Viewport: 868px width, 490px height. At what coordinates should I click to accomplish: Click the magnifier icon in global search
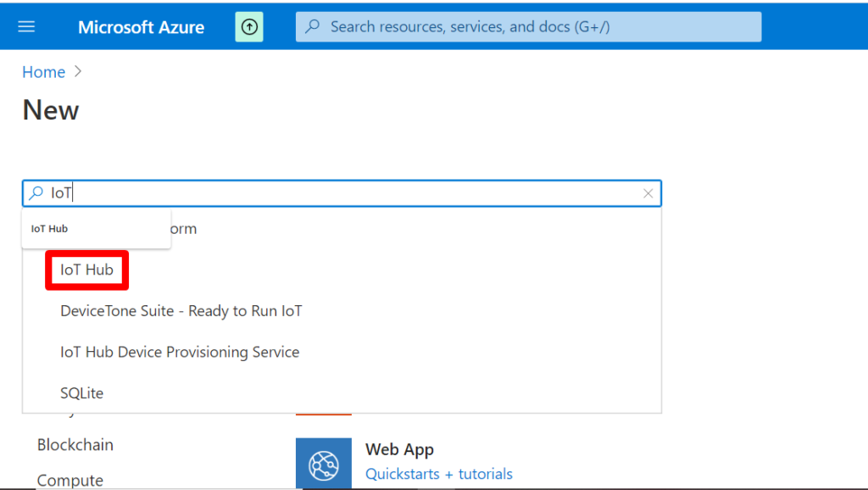(x=313, y=26)
